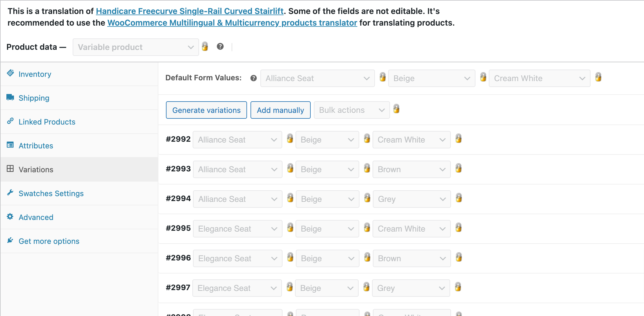Image resolution: width=644 pixels, height=316 pixels.
Task: Open the Elegance Seat dropdown for #2995
Action: point(237,229)
